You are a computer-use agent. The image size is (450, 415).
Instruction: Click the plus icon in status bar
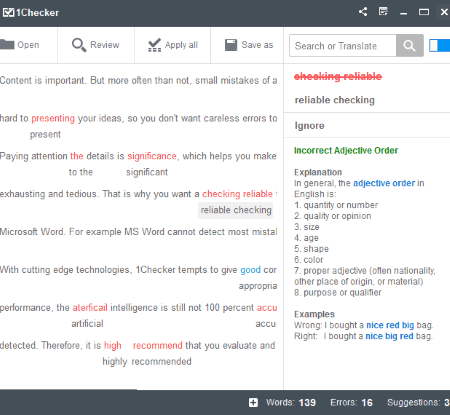pyautogui.click(x=253, y=403)
